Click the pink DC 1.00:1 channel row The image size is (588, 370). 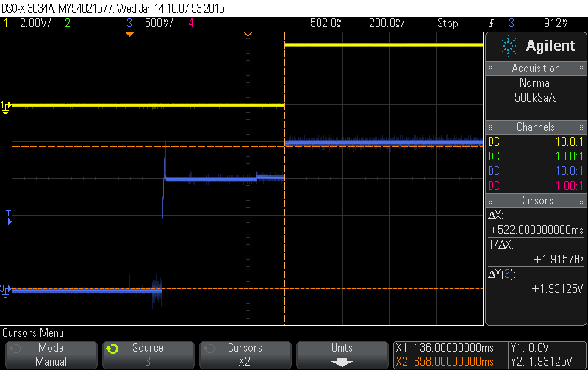click(536, 185)
